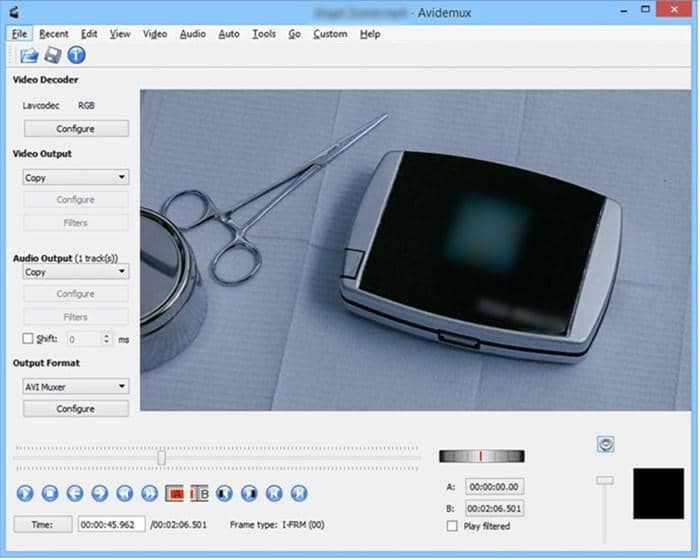Jump to the previous keyframe
This screenshot has width=700, height=560.
[125, 493]
